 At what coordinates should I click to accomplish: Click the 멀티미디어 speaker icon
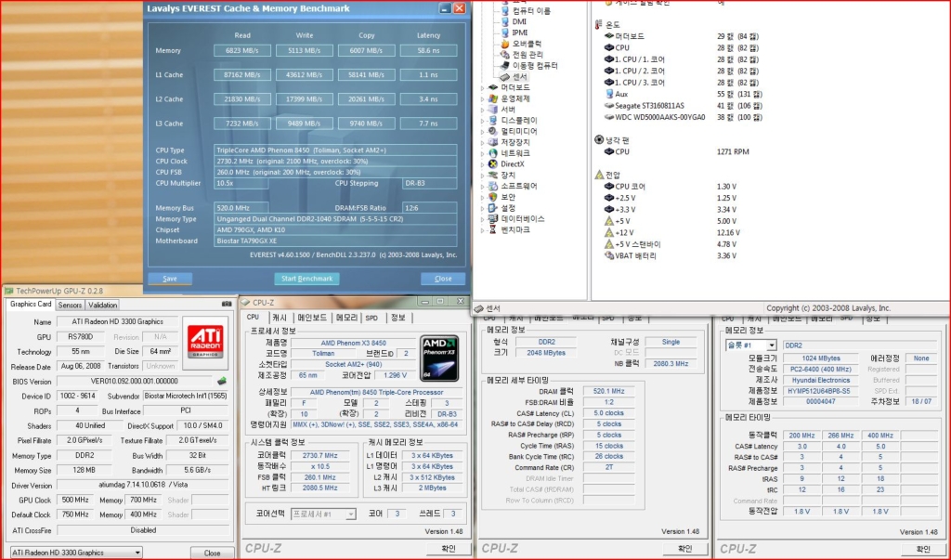(x=493, y=131)
